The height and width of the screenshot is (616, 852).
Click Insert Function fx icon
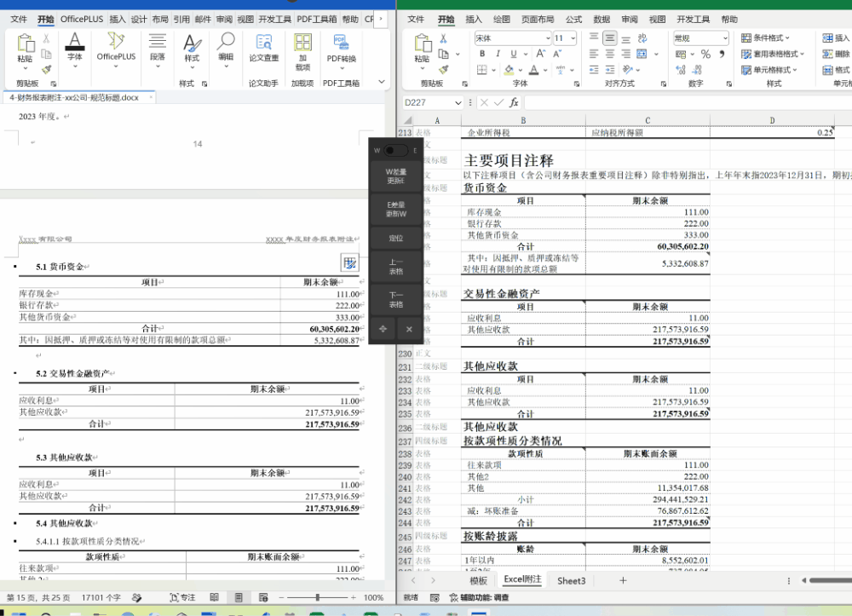(x=514, y=102)
